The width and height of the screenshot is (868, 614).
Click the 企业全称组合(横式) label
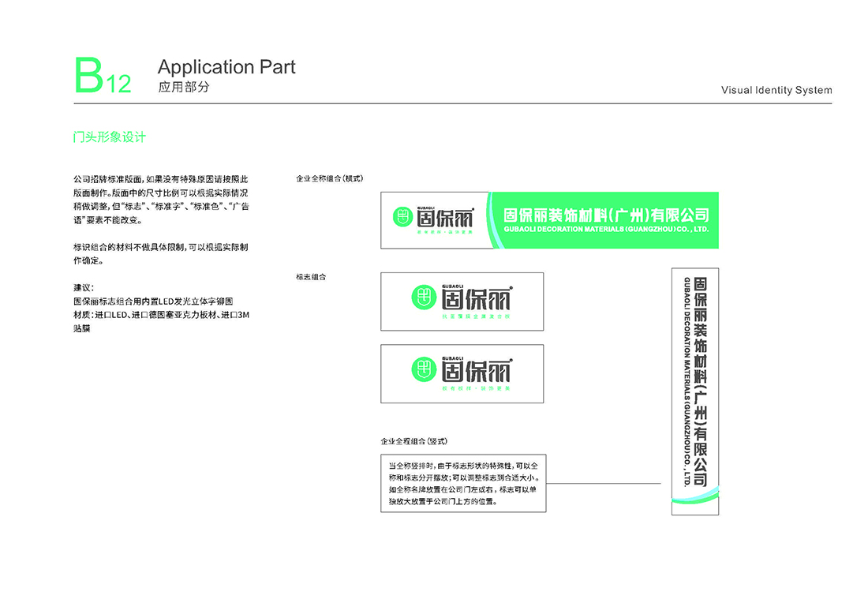pos(328,178)
